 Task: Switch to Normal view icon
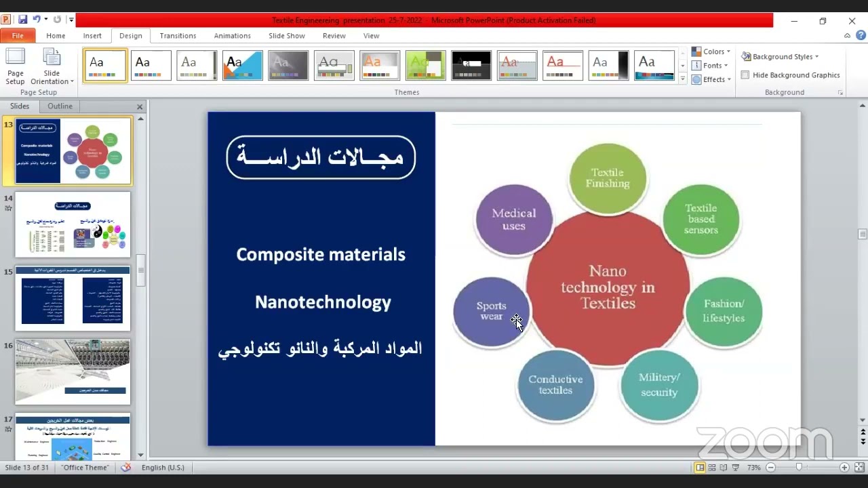point(700,468)
